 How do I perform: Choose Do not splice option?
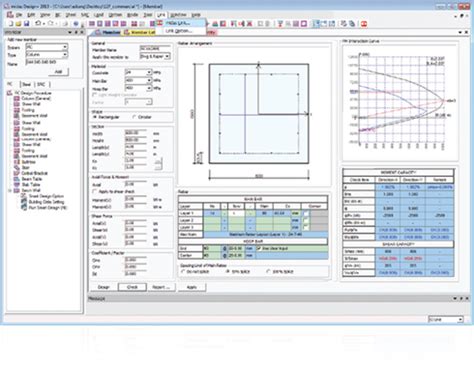(x=183, y=272)
